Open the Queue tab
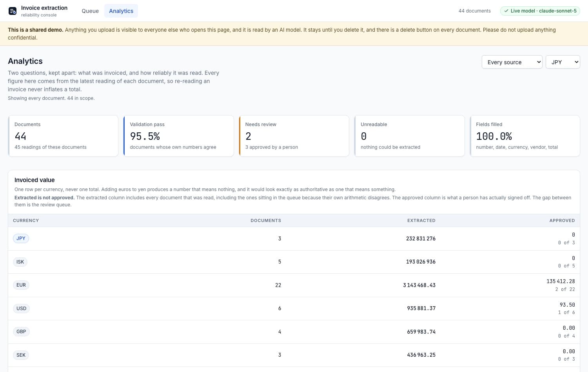 (x=90, y=11)
